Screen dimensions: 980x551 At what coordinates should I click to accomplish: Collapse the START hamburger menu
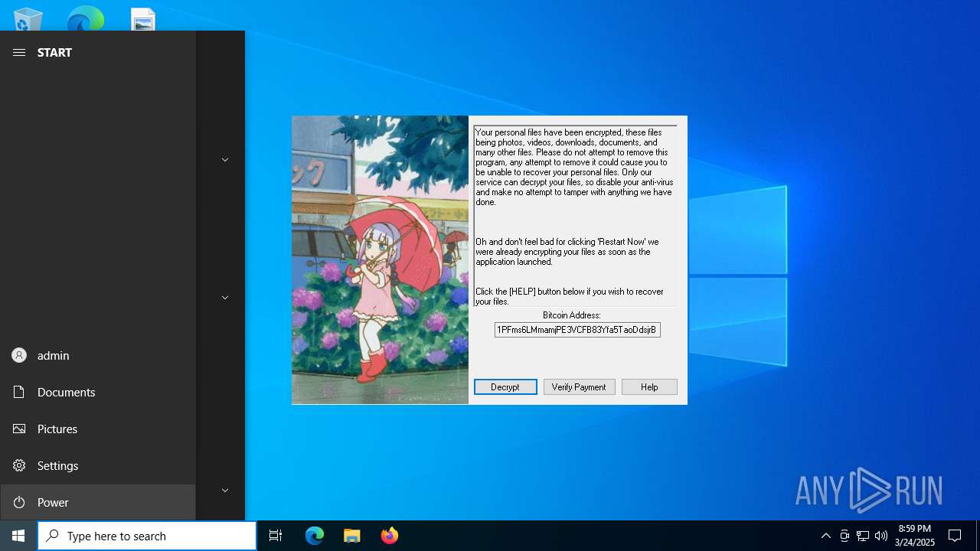19,52
